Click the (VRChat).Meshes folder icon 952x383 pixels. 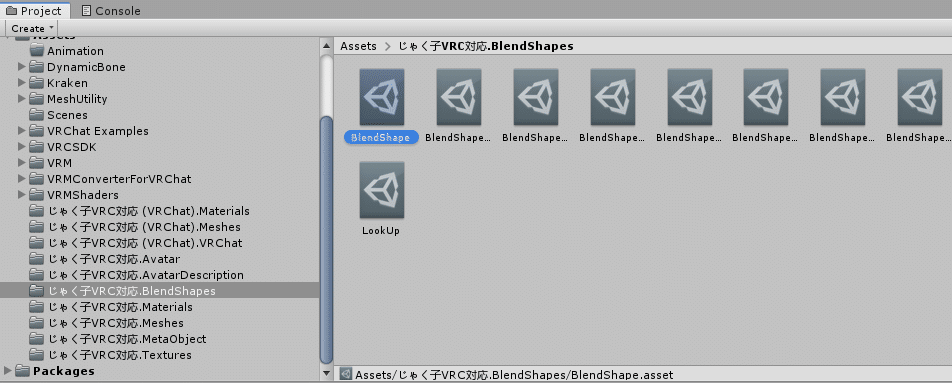36,227
